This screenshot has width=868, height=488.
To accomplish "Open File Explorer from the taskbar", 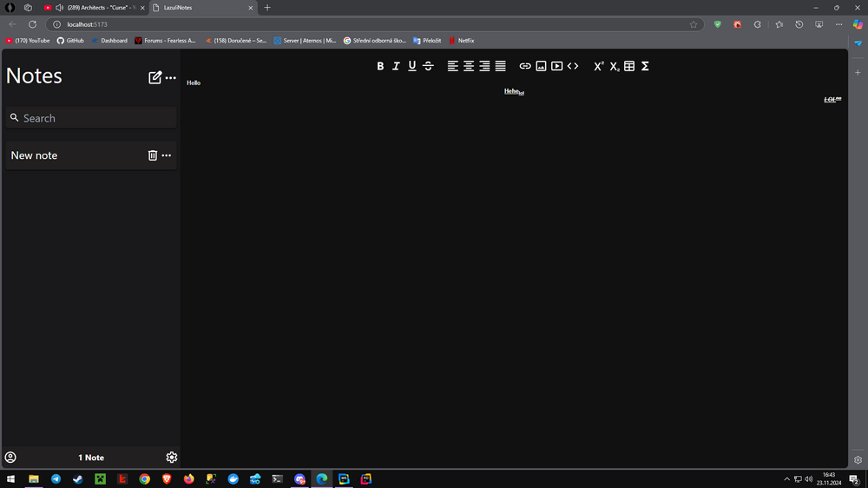I will coord(34,479).
